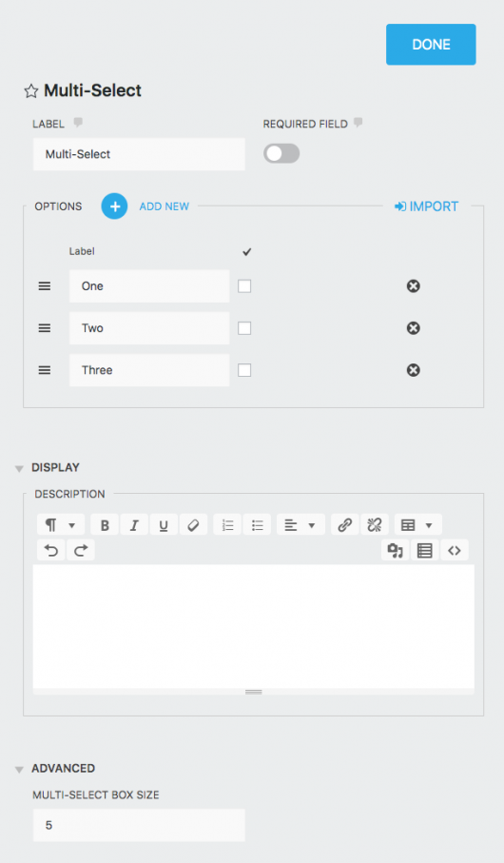Collapse the ADVANCED section
504x863 pixels.
19,770
